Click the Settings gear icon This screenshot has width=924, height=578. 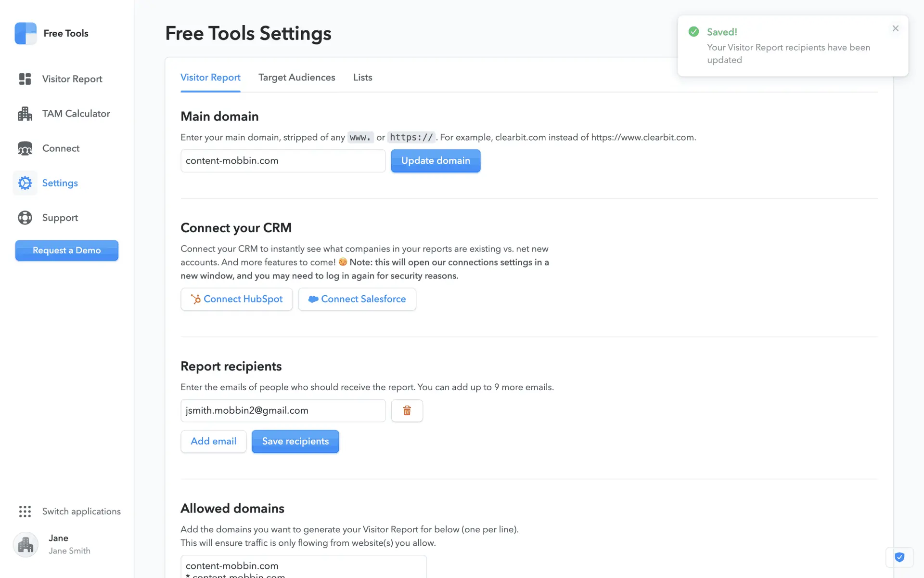[25, 183]
